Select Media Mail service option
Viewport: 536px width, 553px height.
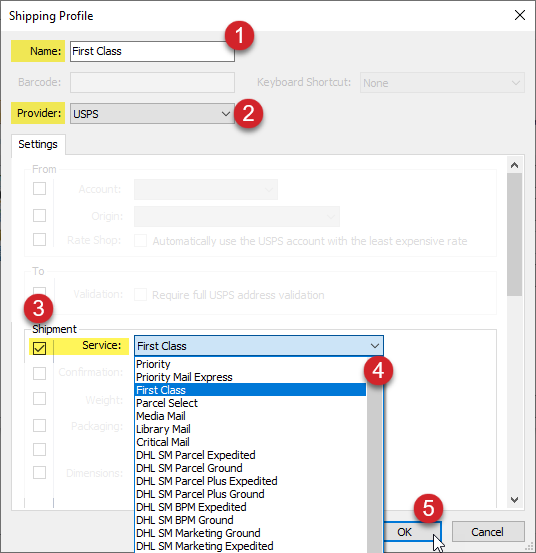[x=161, y=416]
